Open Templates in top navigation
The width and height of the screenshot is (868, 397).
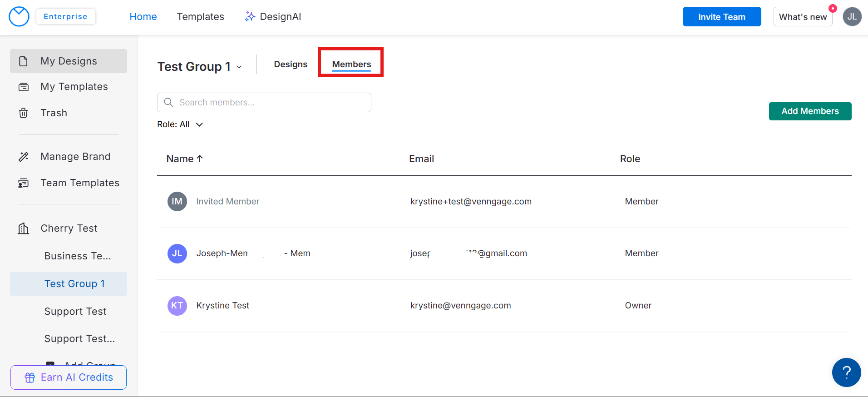pyautogui.click(x=201, y=17)
